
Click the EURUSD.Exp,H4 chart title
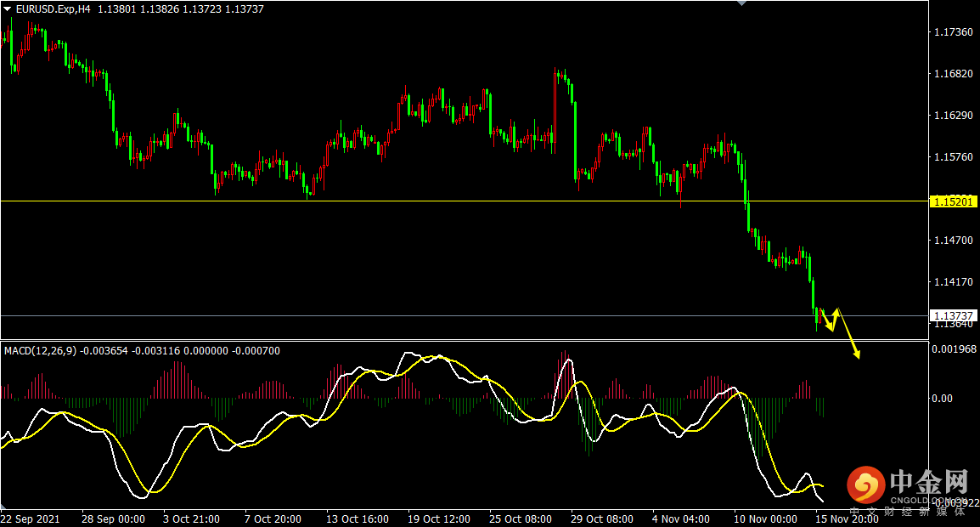click(54, 9)
